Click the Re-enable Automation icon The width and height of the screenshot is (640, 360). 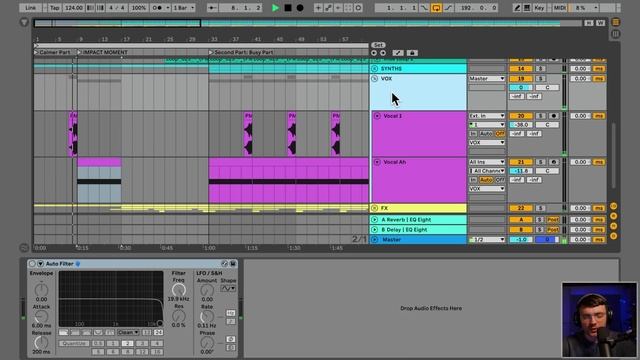click(338, 8)
